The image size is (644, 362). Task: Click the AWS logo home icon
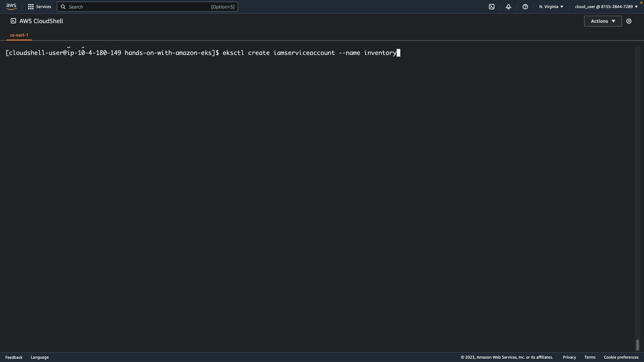(11, 7)
